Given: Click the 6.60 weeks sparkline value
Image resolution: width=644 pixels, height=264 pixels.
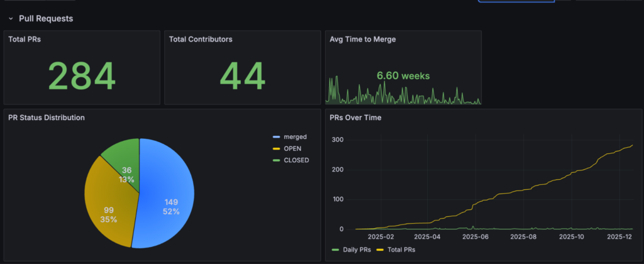Looking at the screenshot, I should 403,76.
